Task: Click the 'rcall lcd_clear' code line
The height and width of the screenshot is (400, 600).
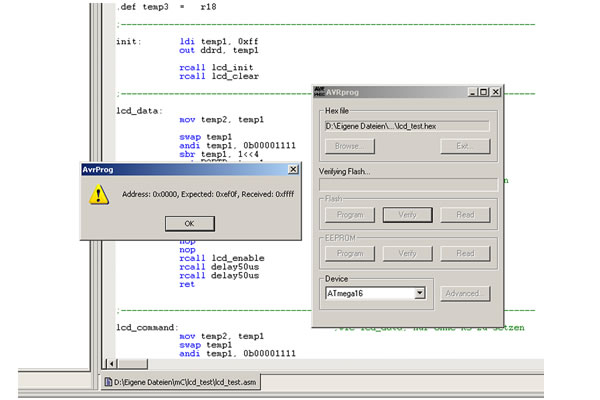Action: 219,76
